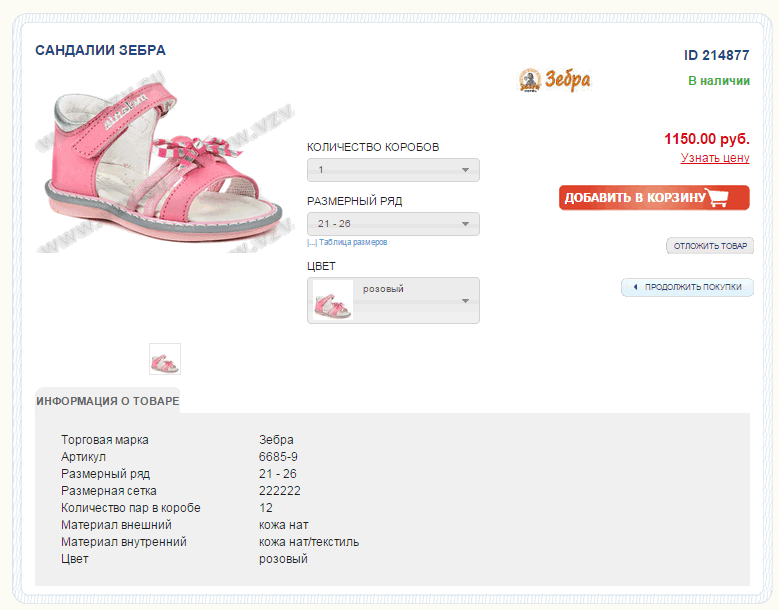The image size is (779, 610).
Task: Follow the Узнать цену link
Action: (x=715, y=158)
